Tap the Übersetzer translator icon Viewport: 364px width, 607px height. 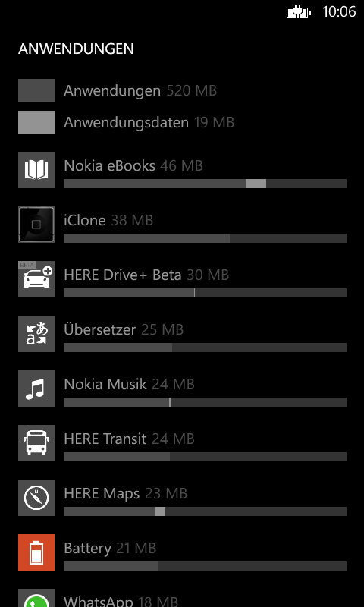(x=36, y=334)
